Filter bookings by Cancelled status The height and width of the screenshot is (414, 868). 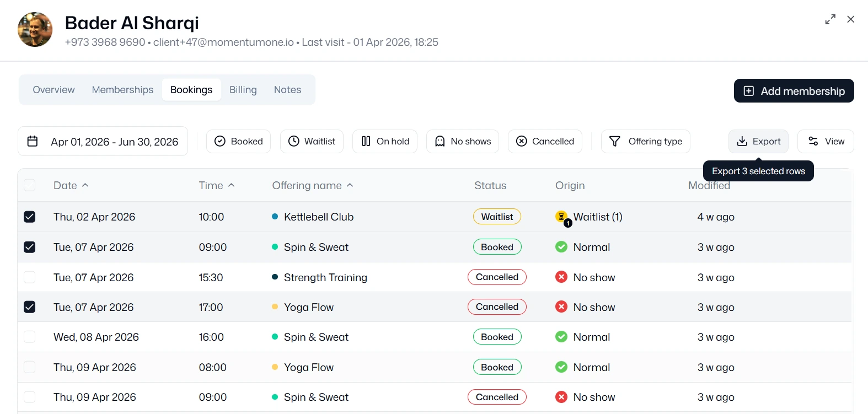click(x=545, y=141)
